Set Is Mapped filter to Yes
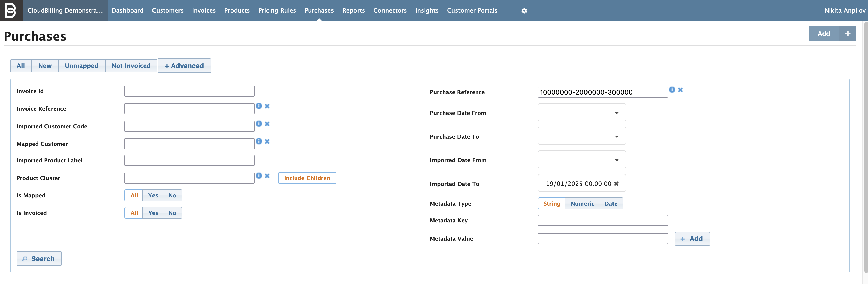 coord(153,195)
